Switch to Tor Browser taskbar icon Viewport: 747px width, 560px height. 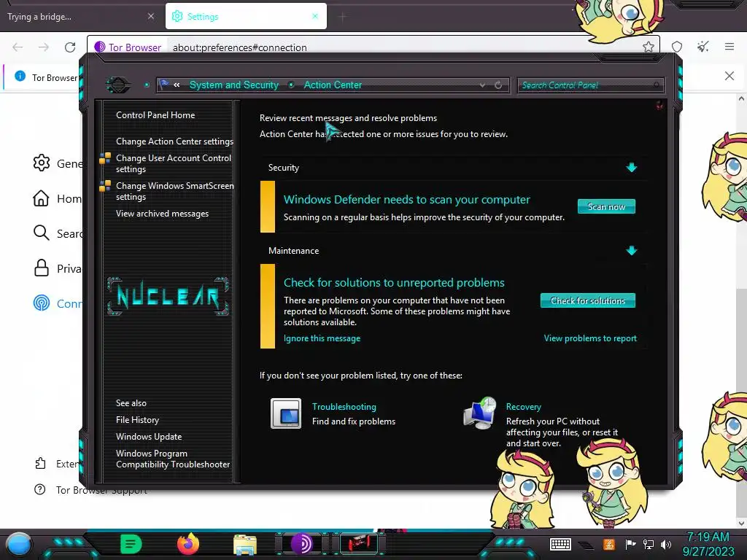302,544
